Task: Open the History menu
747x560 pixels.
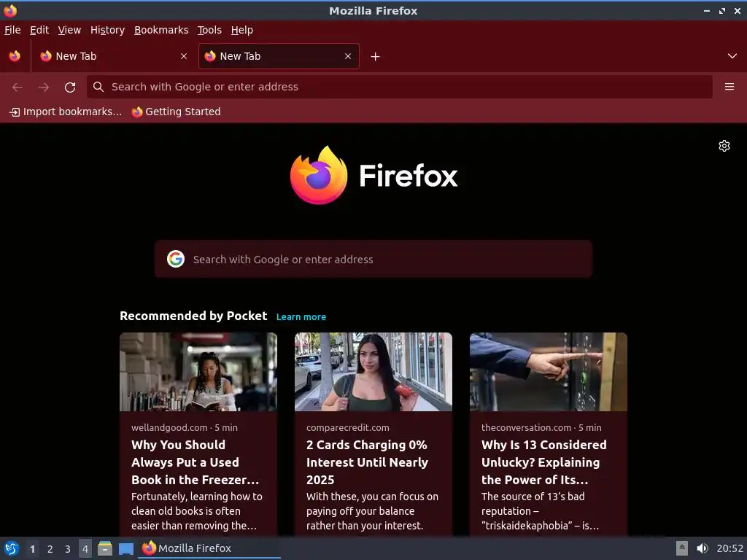Action: [107, 30]
